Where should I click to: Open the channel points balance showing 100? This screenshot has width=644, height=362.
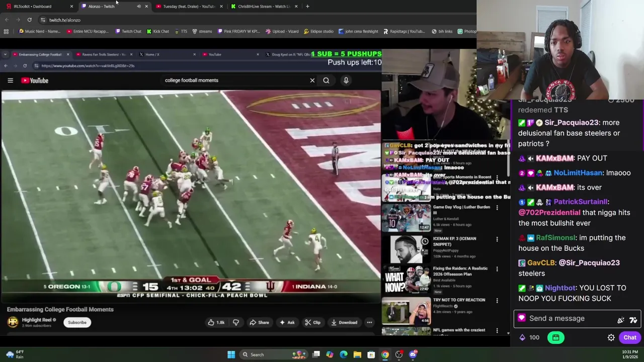pyautogui.click(x=529, y=338)
